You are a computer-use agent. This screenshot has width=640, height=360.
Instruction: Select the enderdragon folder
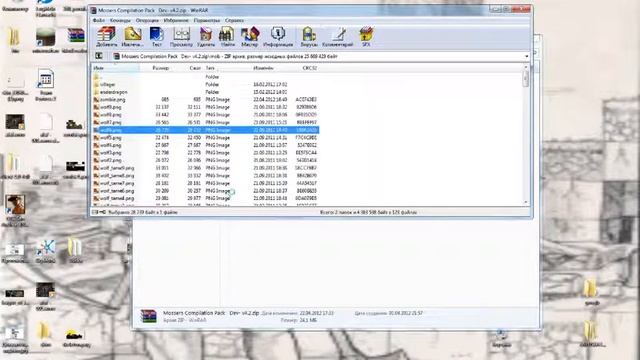click(205, 92)
